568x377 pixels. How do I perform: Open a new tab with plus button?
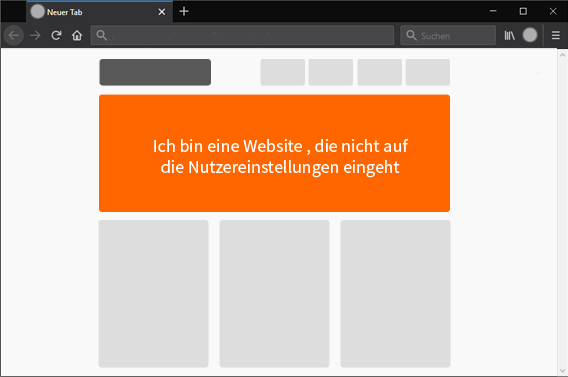(184, 12)
